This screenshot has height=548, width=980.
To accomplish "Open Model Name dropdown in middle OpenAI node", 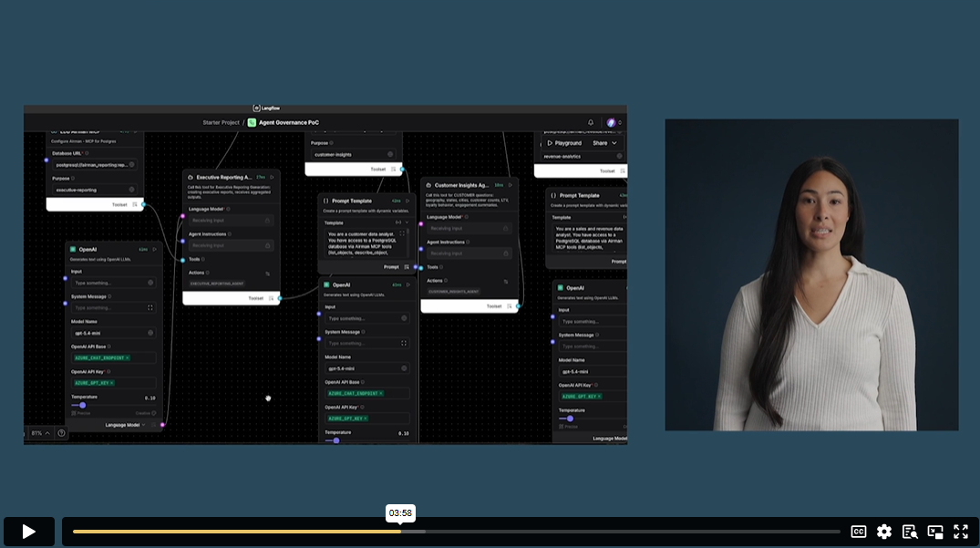I will coord(366,368).
